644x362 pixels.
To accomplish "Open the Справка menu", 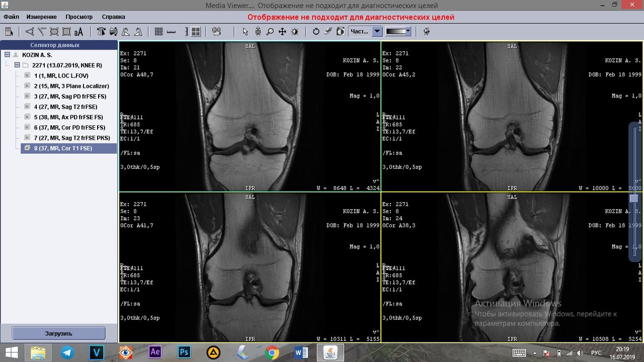I will pos(113,17).
